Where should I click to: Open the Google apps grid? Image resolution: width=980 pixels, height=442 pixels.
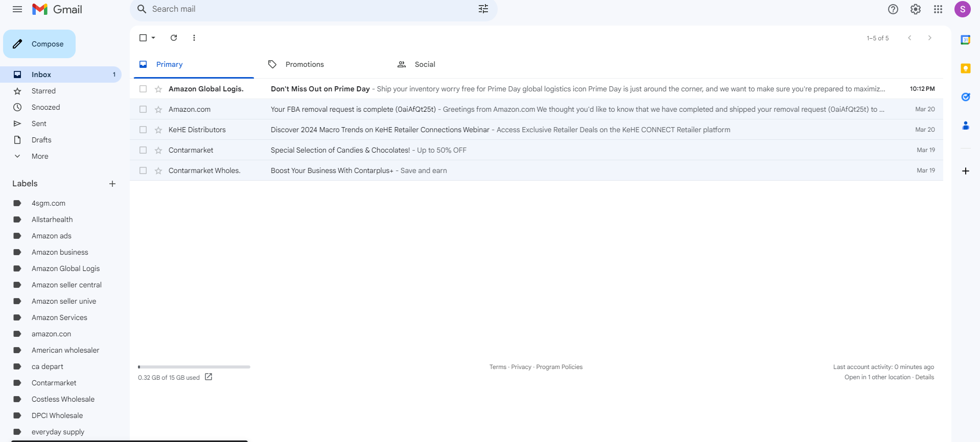coord(938,9)
